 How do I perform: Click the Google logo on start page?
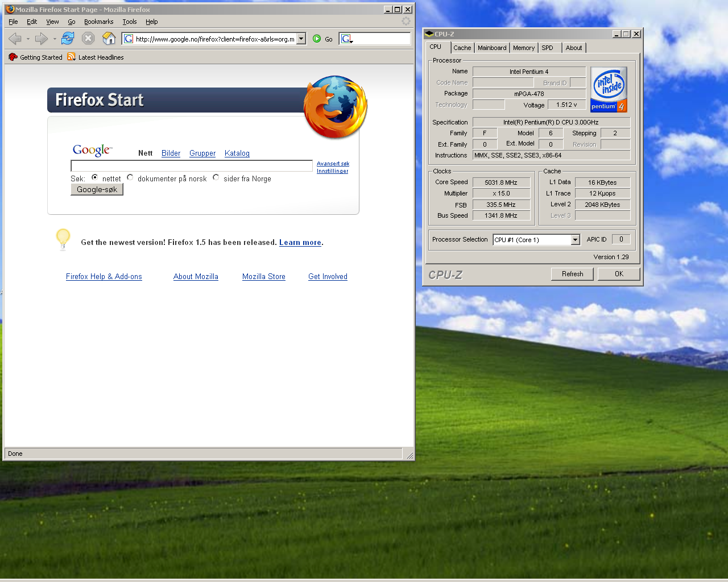(92, 150)
